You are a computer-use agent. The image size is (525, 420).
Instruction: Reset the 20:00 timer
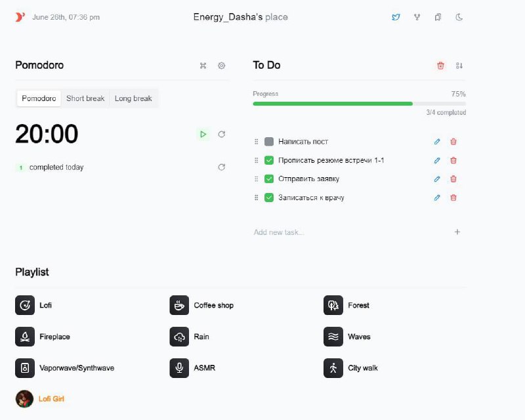tap(222, 134)
